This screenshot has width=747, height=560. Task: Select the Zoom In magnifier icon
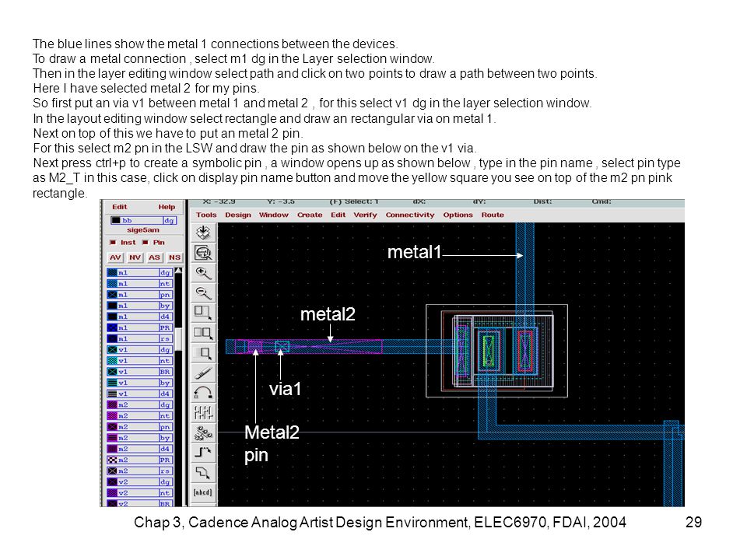click(203, 273)
